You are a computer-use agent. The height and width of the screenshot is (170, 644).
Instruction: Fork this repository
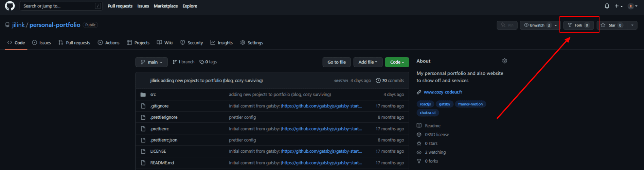pyautogui.click(x=579, y=25)
